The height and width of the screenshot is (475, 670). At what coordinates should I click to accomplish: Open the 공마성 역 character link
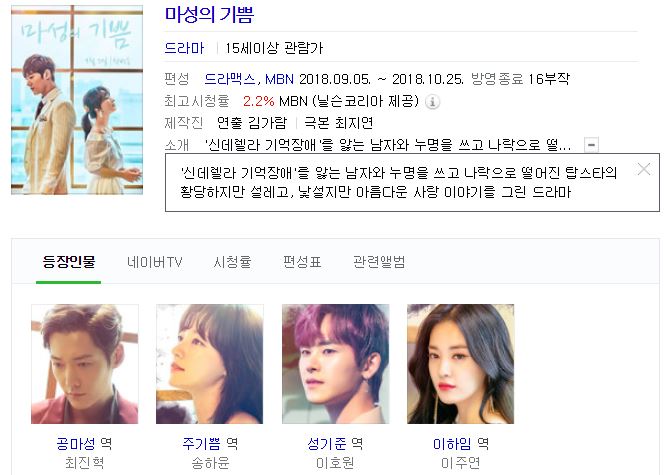tap(84, 444)
